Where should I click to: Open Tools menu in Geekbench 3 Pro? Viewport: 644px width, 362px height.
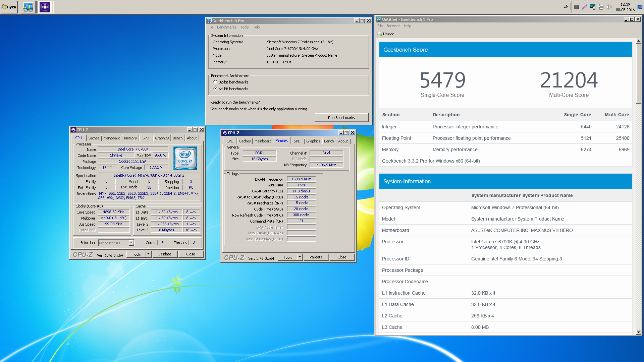pos(245,27)
